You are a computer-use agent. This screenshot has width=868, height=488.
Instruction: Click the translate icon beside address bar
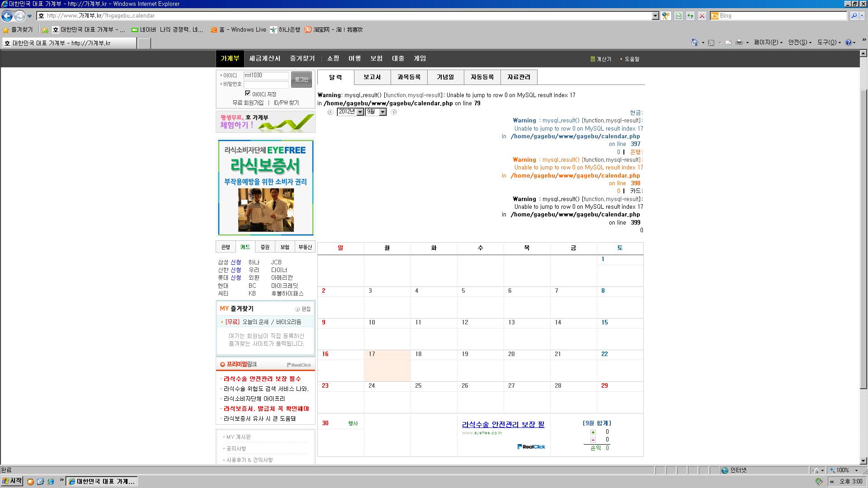pyautogui.click(x=665, y=16)
